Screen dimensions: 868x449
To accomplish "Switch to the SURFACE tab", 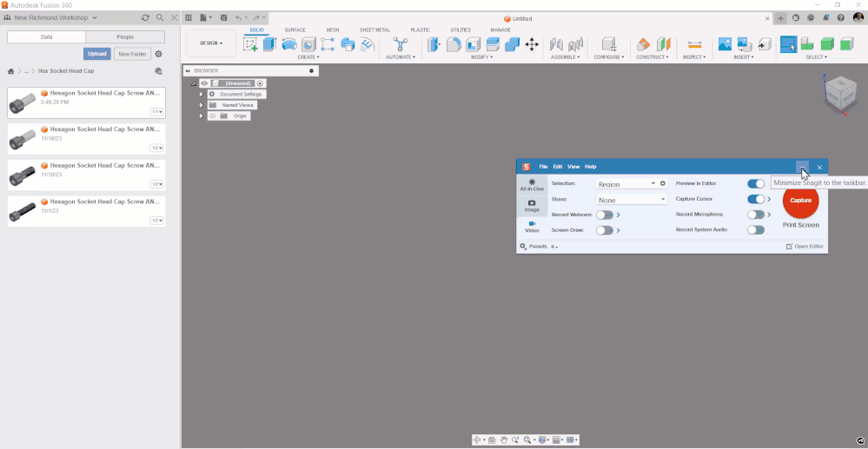I will (295, 30).
